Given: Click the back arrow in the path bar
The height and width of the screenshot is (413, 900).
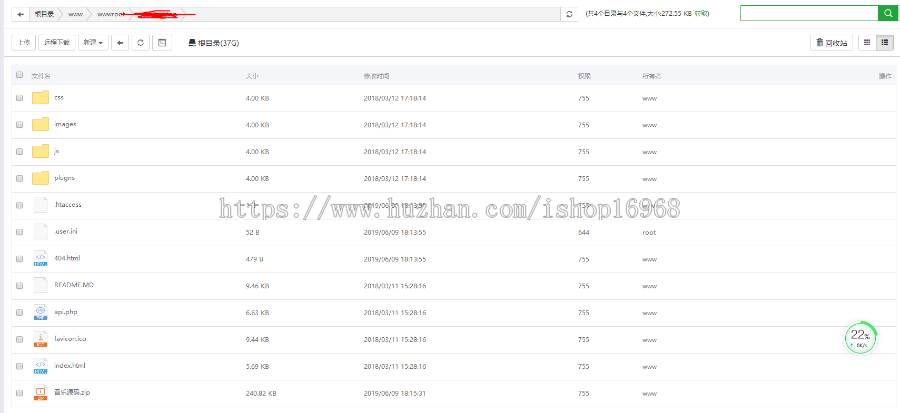Looking at the screenshot, I should [20, 14].
